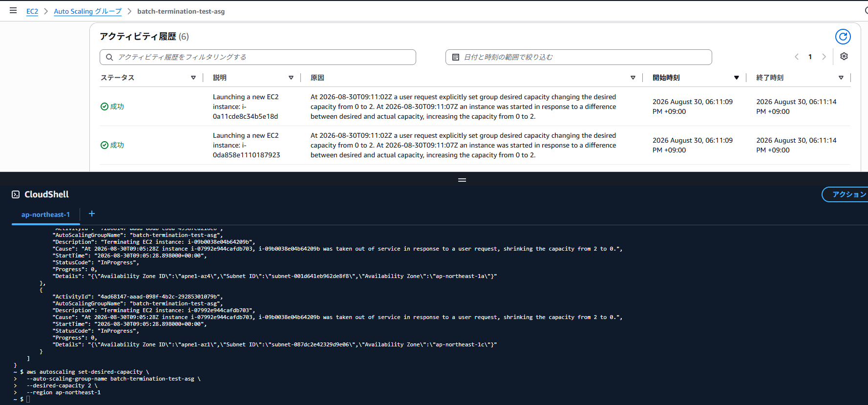Click success status icon for instance i-0a11cde8c34b5e18d

[105, 107]
